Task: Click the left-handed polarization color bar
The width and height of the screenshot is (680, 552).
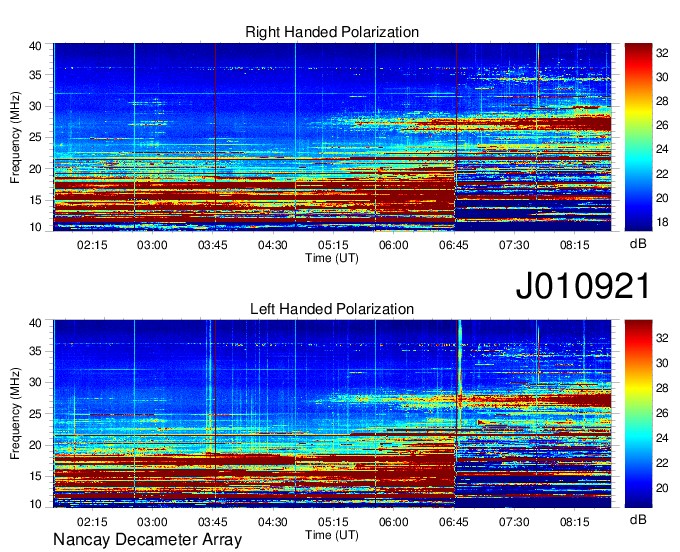Action: coord(638,414)
